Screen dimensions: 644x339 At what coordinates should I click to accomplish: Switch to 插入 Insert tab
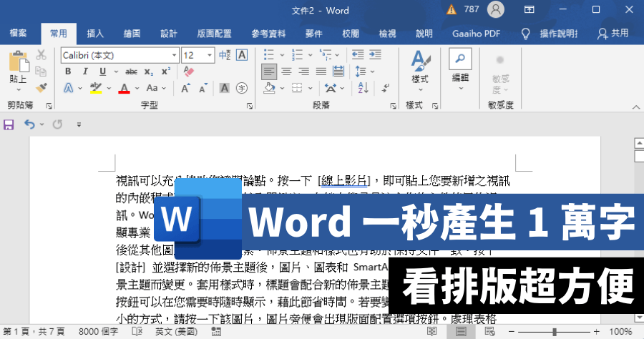click(95, 33)
